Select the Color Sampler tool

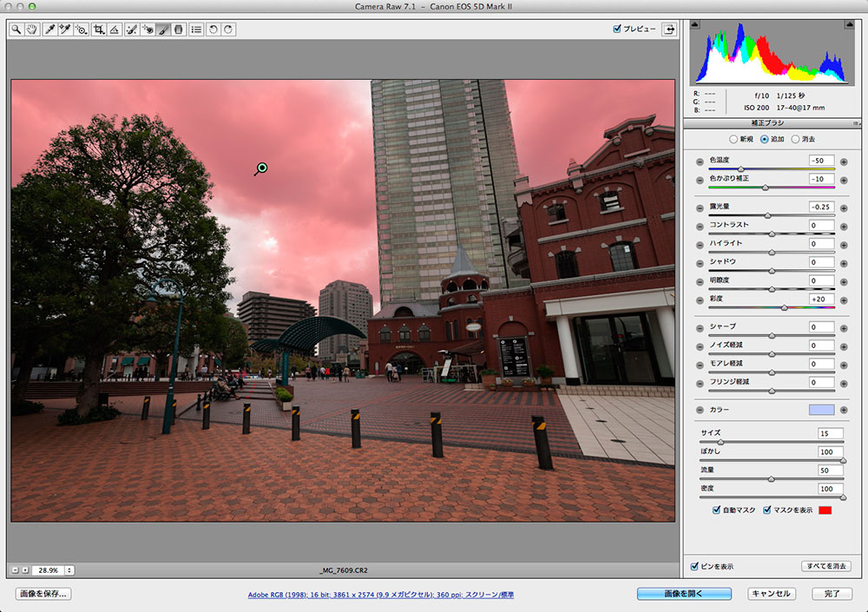pos(65,30)
